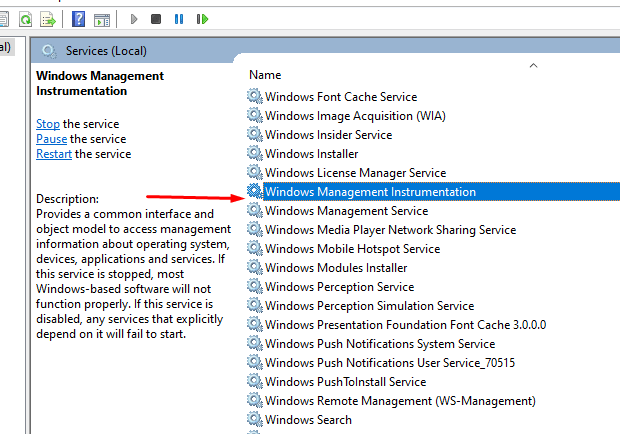The height and width of the screenshot is (434, 620).
Task: Click the Refresh toolbar icon
Action: [x=24, y=19]
